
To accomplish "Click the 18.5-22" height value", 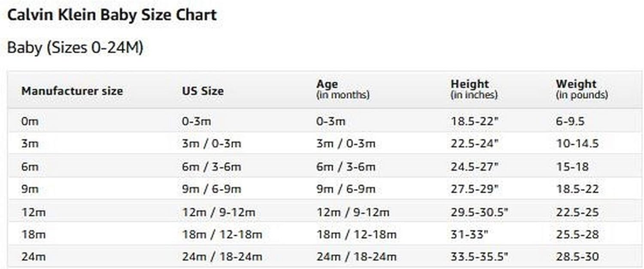I will (x=474, y=122).
